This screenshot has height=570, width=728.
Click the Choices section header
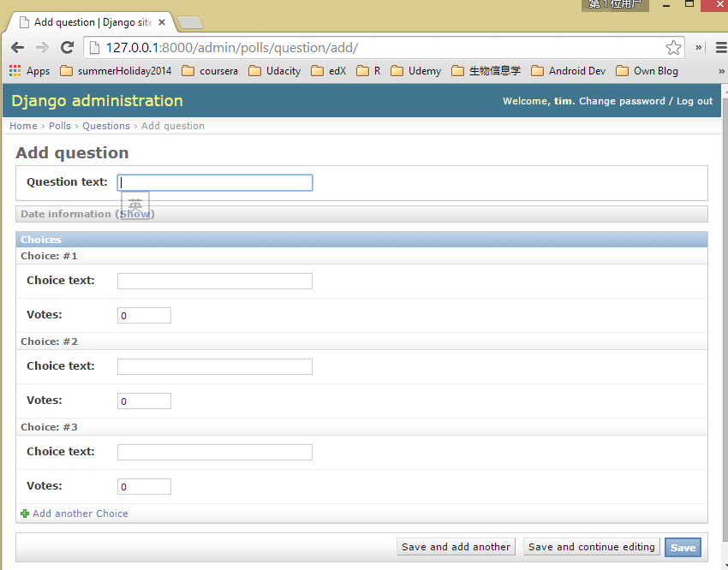point(361,240)
